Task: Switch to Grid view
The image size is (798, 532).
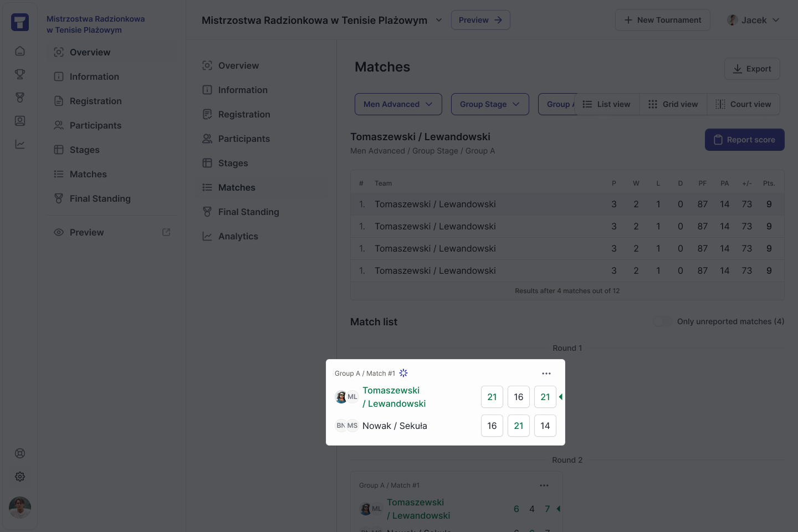Action: coord(673,104)
